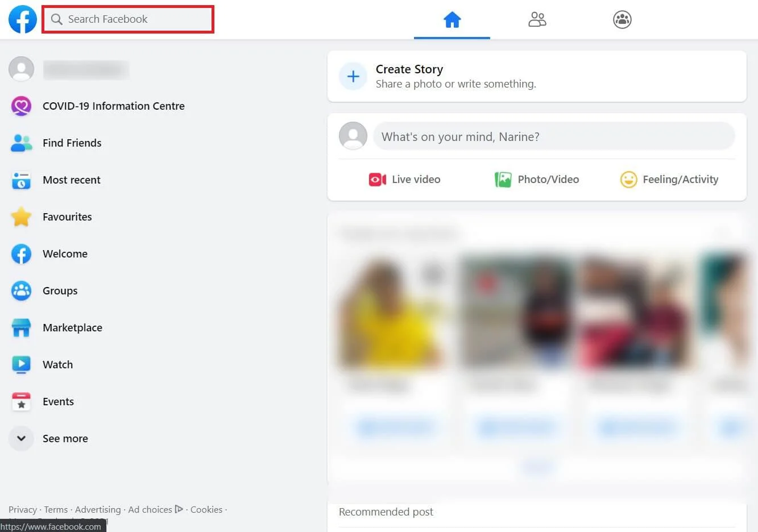Open the Watch section
Image resolution: width=758 pixels, height=532 pixels.
pos(57,364)
